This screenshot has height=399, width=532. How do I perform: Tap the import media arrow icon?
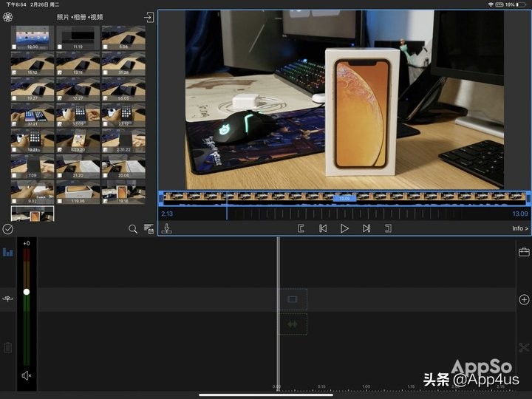pos(149,17)
